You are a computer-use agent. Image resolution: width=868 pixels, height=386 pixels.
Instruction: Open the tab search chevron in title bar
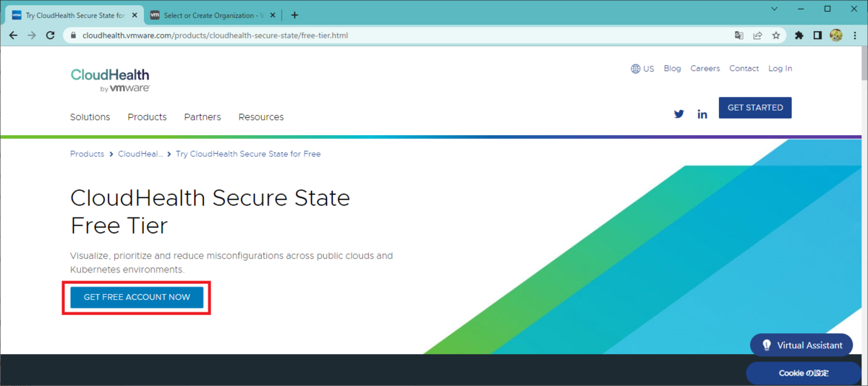(775, 9)
